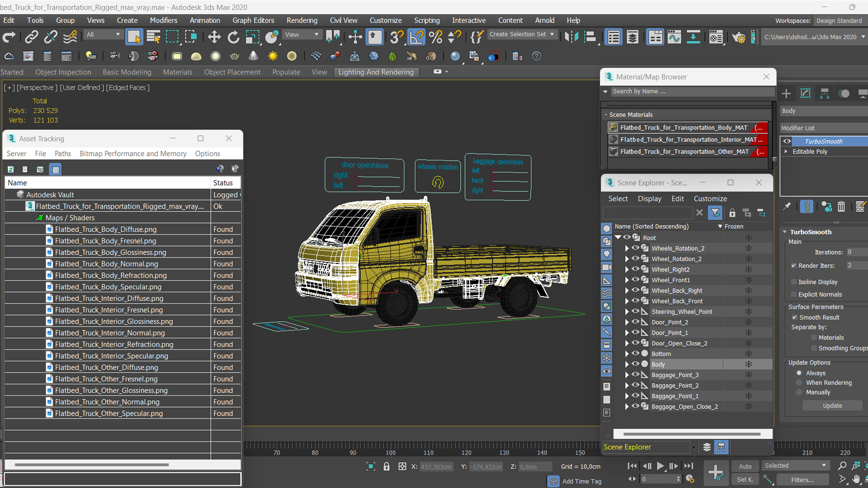Viewport: 868px width, 488px height.
Task: Toggle the Render Iters checkbox
Action: 793,266
